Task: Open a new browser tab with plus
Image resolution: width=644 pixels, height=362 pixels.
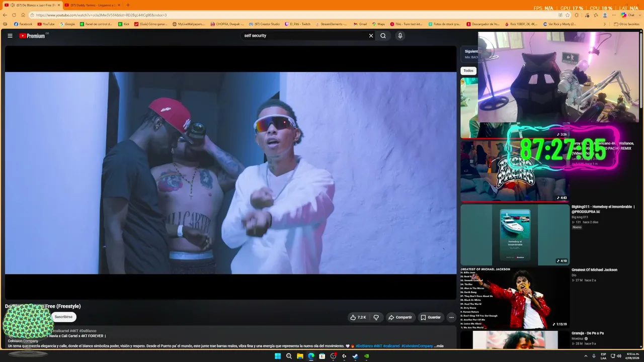Action: click(128, 5)
